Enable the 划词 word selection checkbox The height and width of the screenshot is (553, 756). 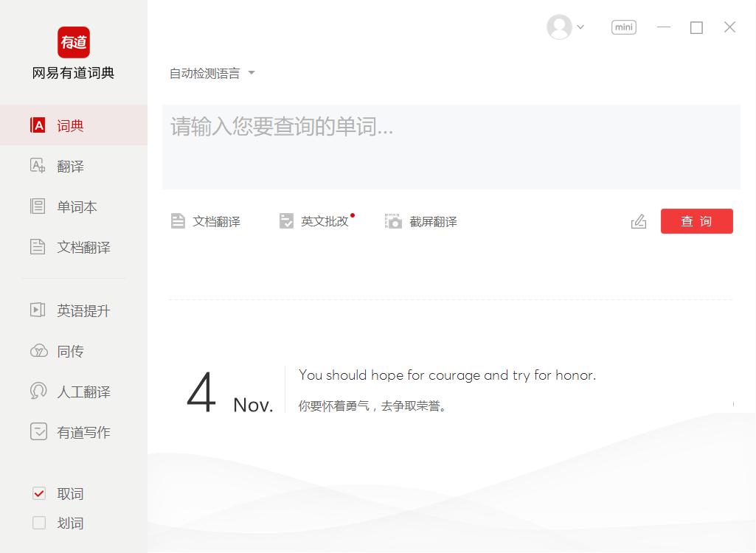(x=38, y=523)
